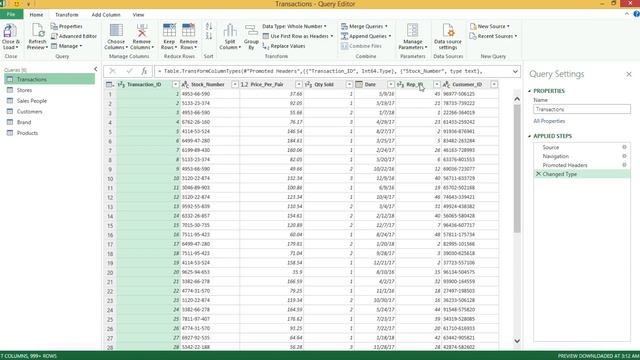Click Replace Values

tap(284, 46)
